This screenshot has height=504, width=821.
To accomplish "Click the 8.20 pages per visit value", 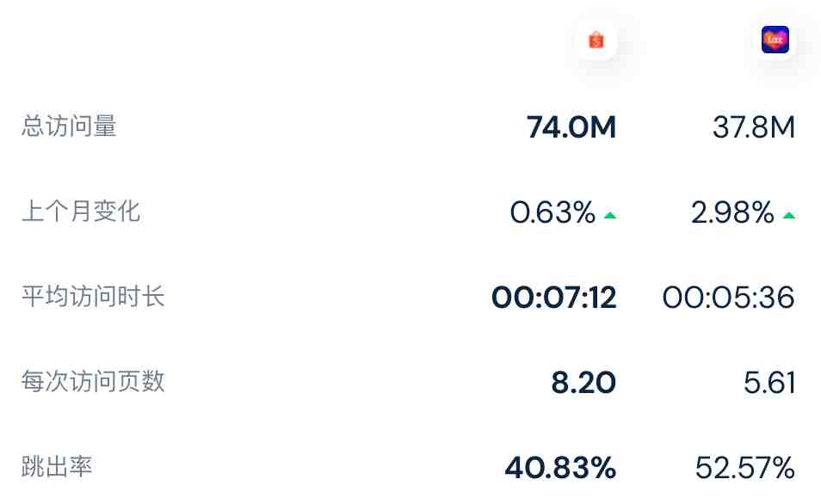I will (x=583, y=383).
